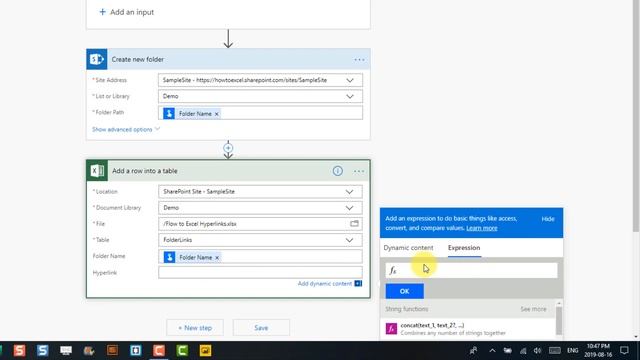Click the Add dynamic content link
640x360 pixels.
(324, 284)
